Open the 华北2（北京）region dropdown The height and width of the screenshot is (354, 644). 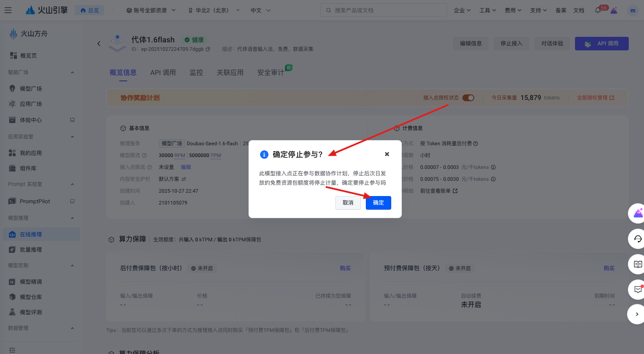point(214,10)
